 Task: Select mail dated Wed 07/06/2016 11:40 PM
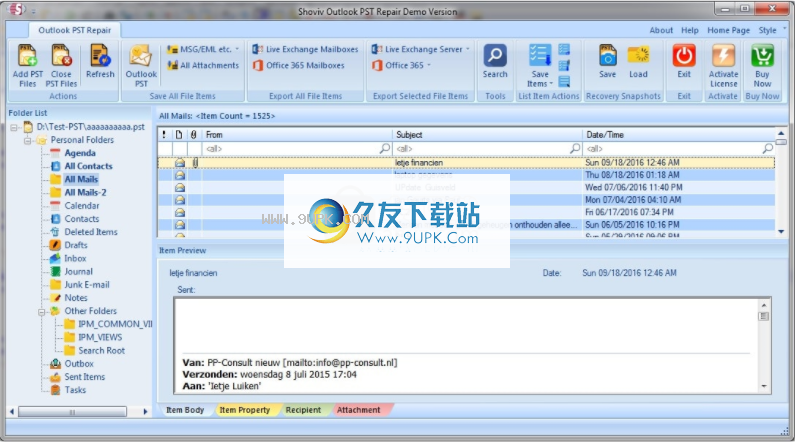coord(466,188)
